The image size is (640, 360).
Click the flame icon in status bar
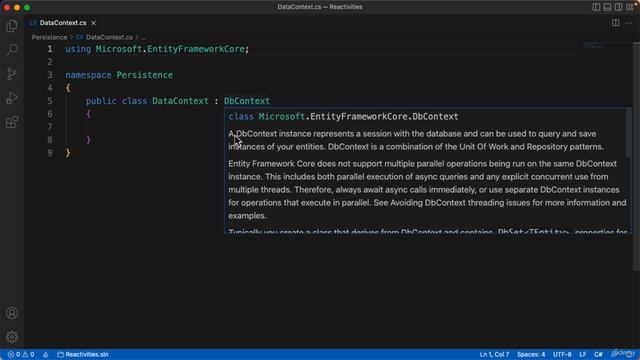[x=46, y=354]
